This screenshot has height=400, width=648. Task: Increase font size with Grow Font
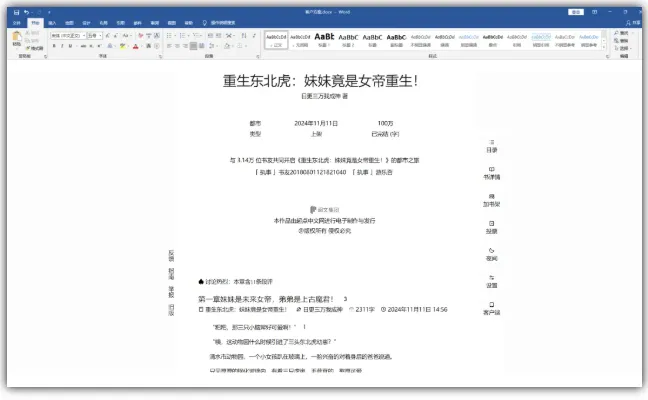(x=107, y=36)
